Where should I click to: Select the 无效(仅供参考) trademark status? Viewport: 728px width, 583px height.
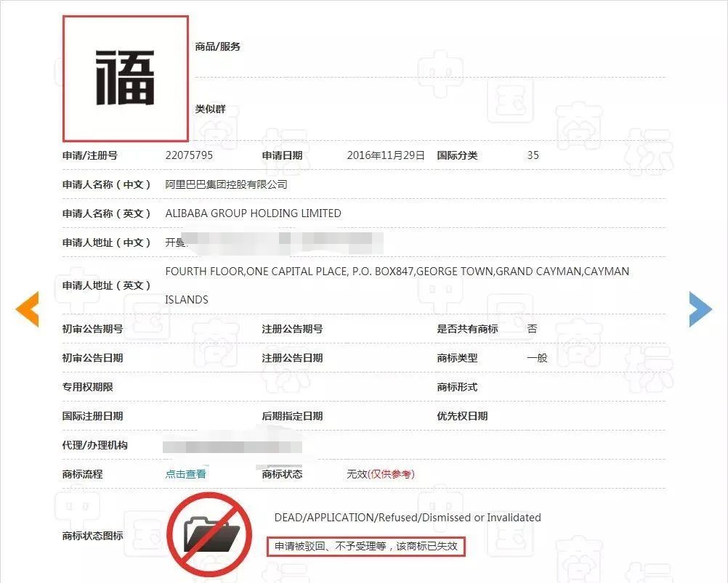[381, 474]
